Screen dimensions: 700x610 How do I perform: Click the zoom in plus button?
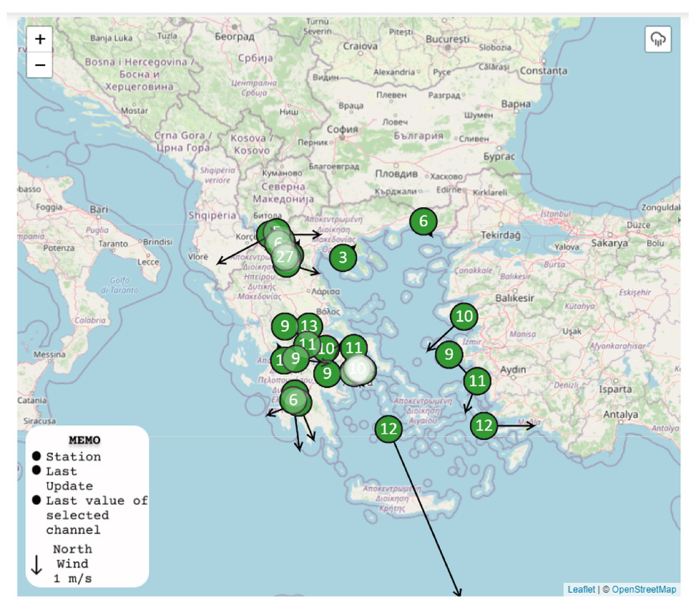(x=40, y=39)
